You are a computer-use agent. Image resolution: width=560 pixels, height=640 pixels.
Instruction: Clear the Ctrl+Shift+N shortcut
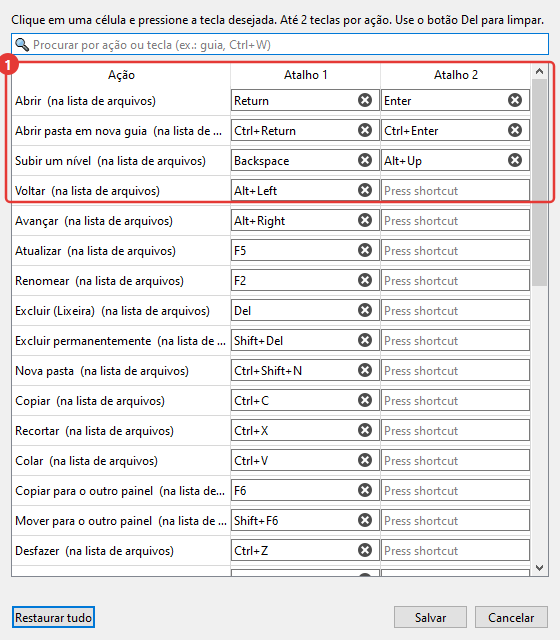pyautogui.click(x=365, y=370)
